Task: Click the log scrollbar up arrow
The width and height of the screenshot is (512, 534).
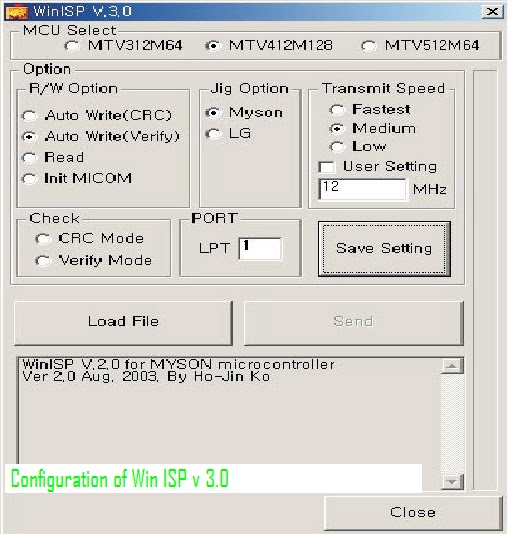Action: pos(452,366)
